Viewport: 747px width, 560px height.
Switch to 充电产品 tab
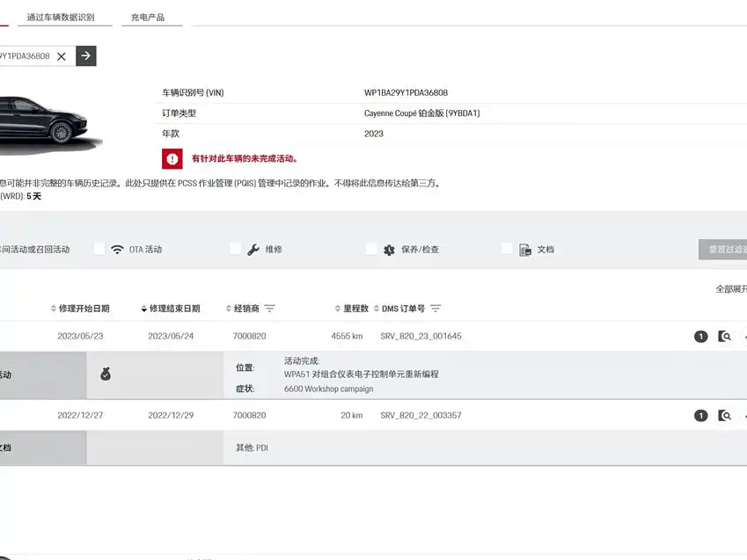(148, 18)
